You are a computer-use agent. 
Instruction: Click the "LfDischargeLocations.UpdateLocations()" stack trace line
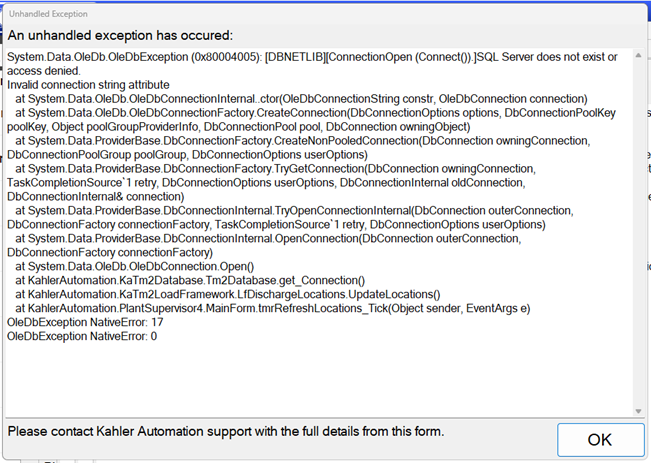pos(228,295)
